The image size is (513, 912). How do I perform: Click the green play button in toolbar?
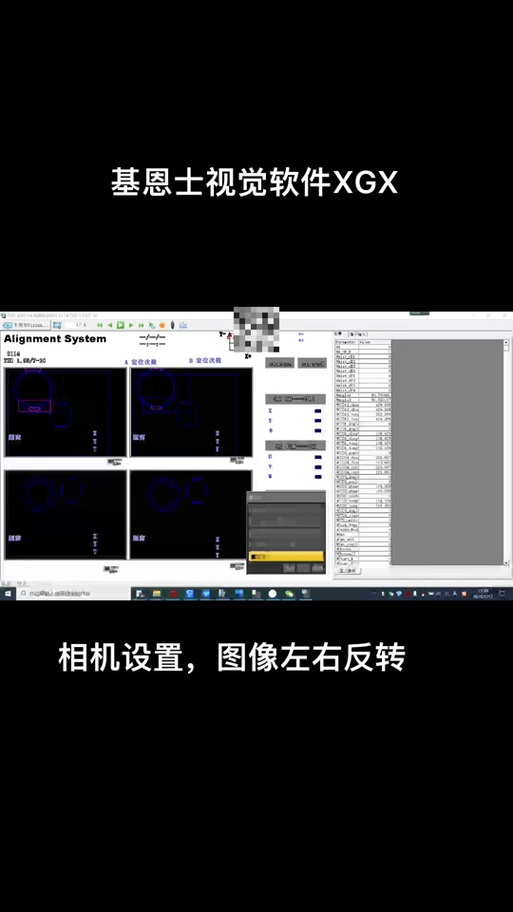(x=120, y=325)
